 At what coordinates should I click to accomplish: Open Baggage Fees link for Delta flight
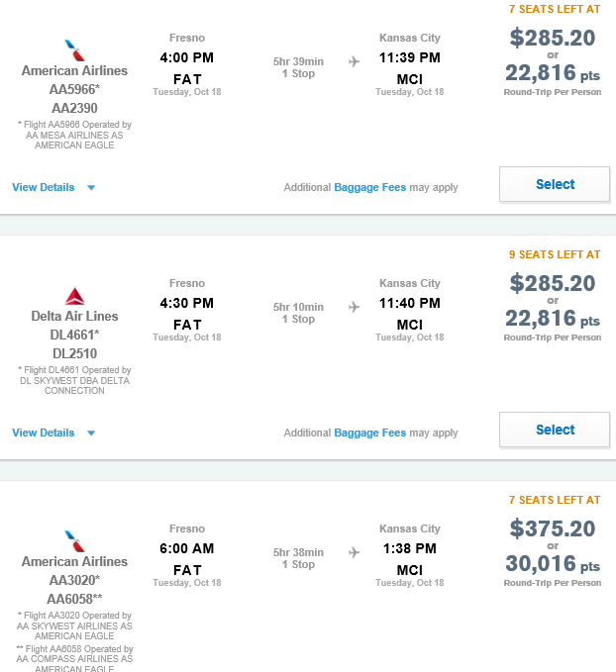coord(369,432)
